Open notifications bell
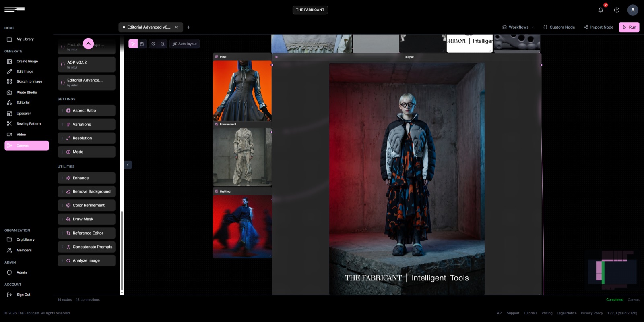The image size is (644, 322). pos(601,10)
